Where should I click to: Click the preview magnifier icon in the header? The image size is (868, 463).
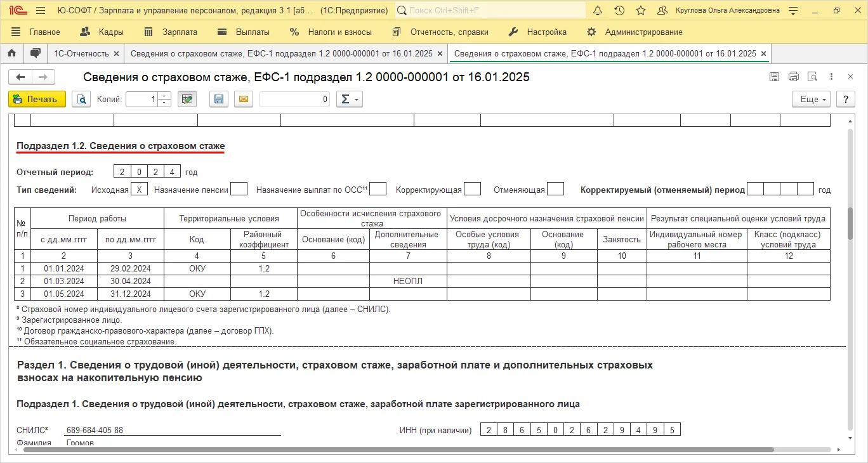click(x=812, y=77)
